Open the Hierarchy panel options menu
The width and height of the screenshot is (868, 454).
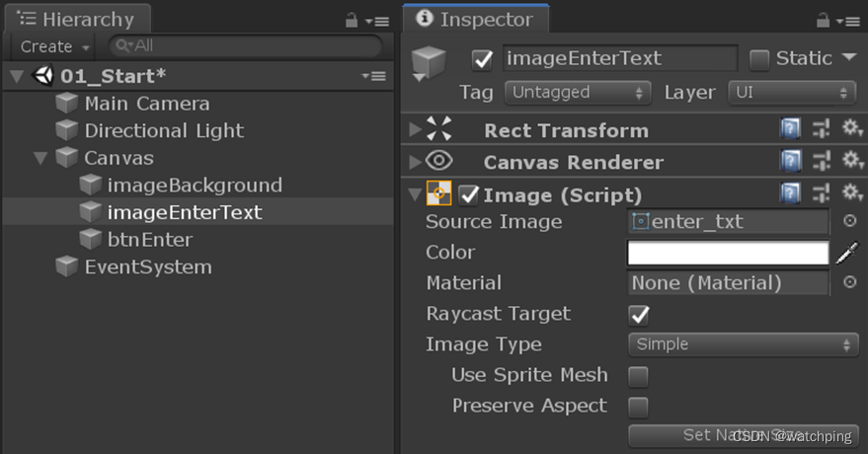pos(378,22)
